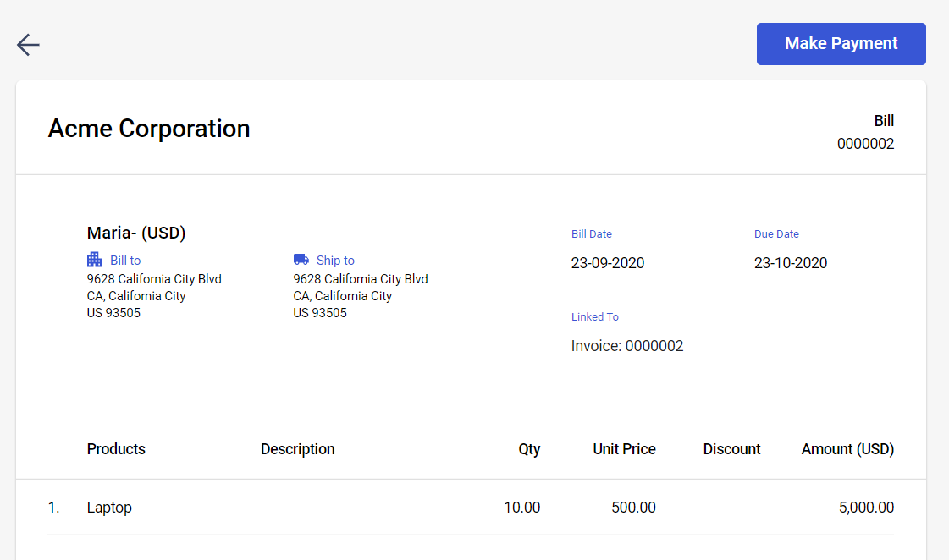Select Bill to street 9628 California City Blvd
Viewport: 949px width, 560px height.
click(x=154, y=279)
